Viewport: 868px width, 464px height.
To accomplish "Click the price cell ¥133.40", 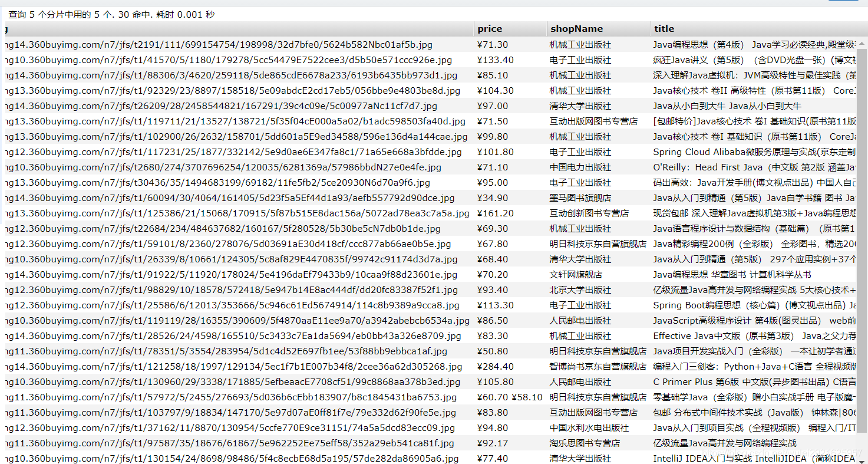I will pos(496,60).
